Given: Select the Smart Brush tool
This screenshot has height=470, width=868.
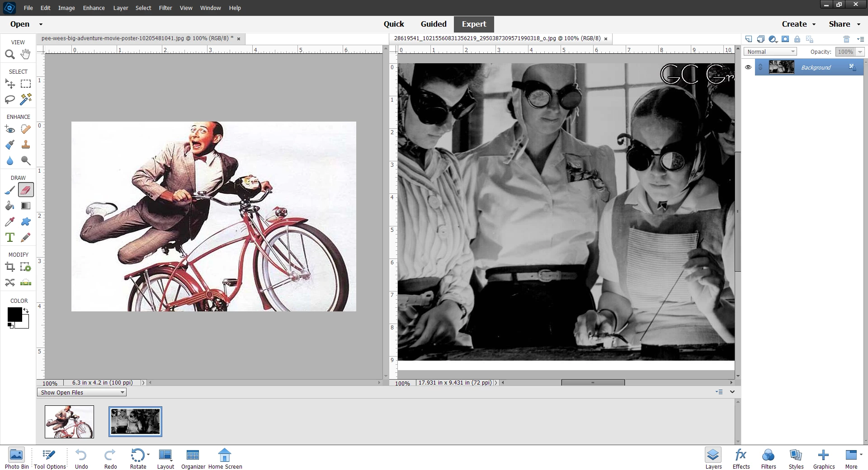Looking at the screenshot, I should 9,145.
